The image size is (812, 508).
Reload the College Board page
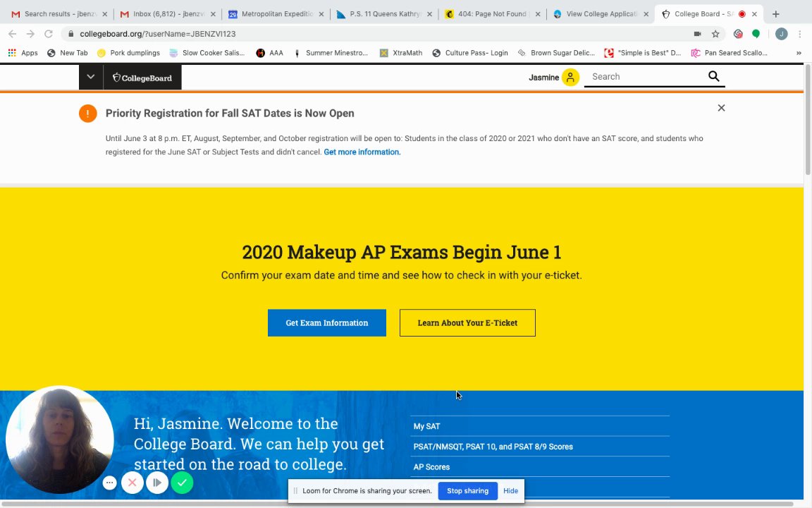[x=48, y=34]
